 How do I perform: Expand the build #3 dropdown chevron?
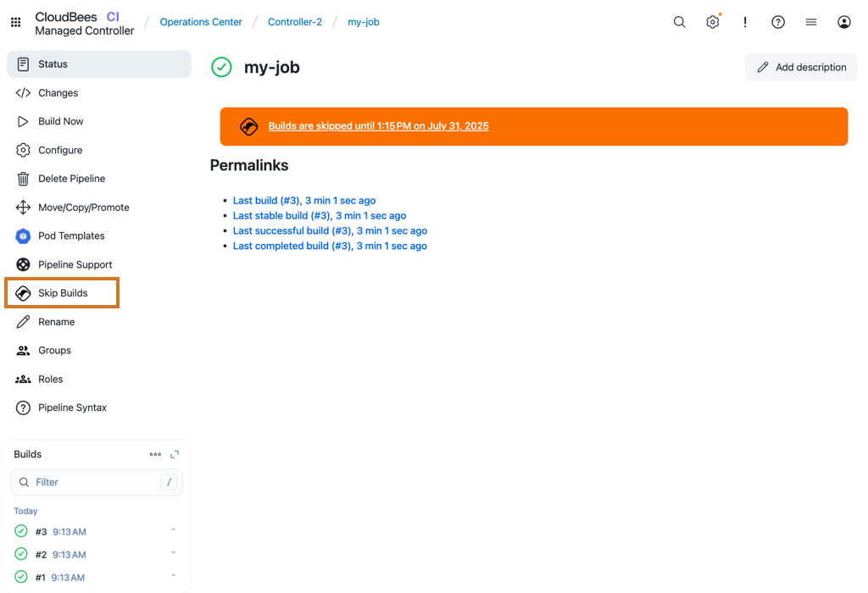point(173,530)
